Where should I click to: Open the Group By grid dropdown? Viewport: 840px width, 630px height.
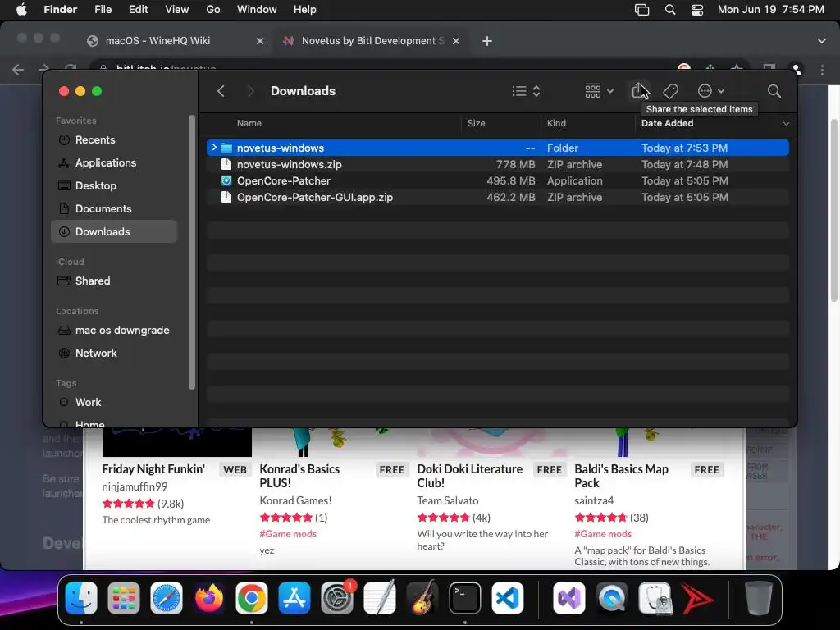tap(598, 91)
